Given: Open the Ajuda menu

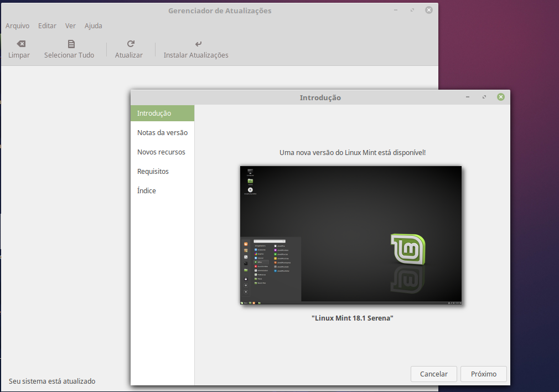Looking at the screenshot, I should pos(93,25).
